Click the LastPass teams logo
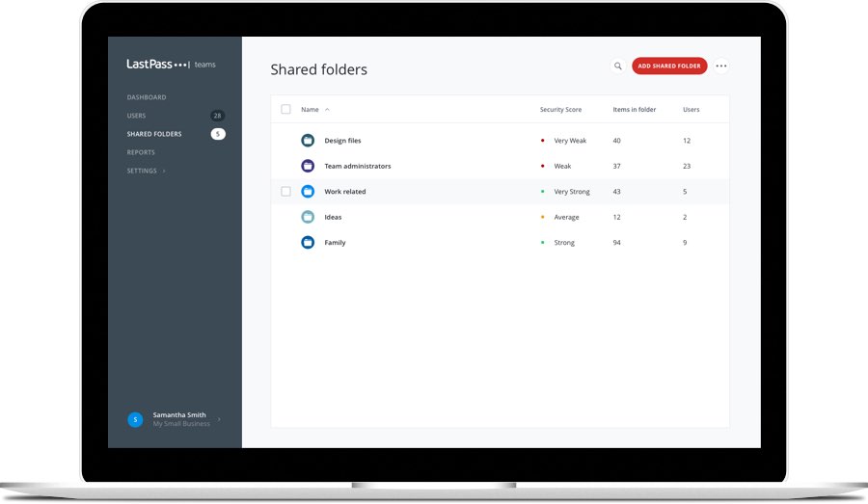This screenshot has width=868, height=504. click(x=171, y=65)
